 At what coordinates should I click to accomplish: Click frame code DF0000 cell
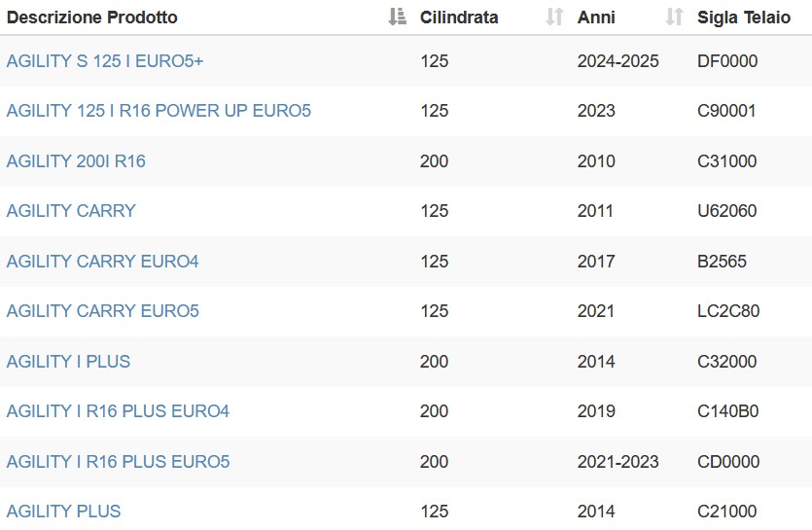click(727, 61)
